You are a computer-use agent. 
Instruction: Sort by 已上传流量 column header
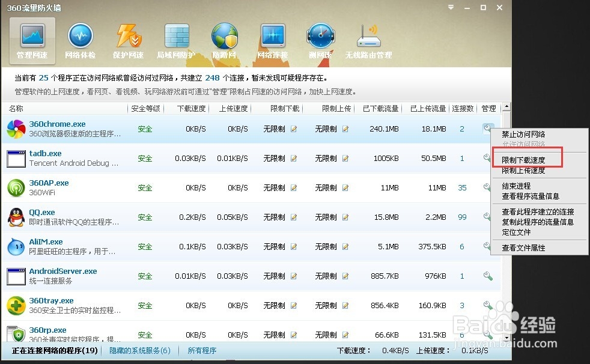click(x=428, y=109)
